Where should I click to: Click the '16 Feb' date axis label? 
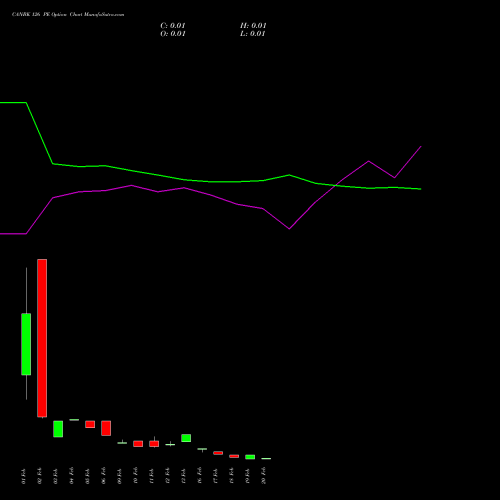pyautogui.click(x=200, y=476)
